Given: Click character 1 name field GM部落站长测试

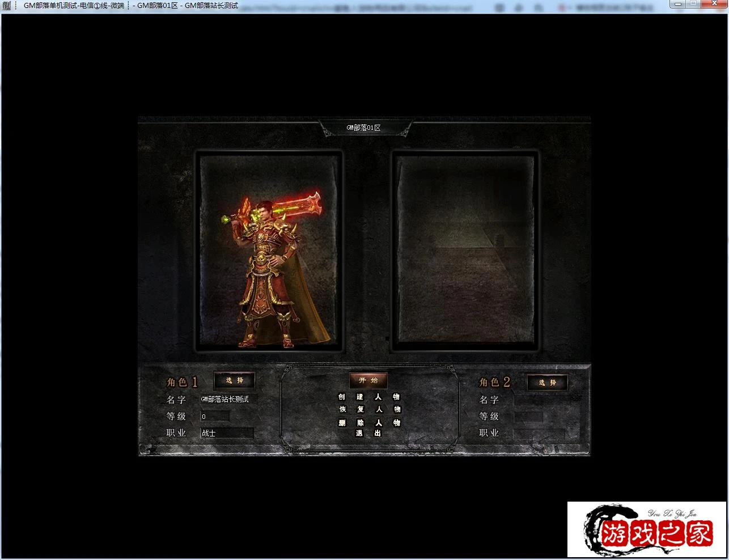Looking at the screenshot, I should 227,399.
